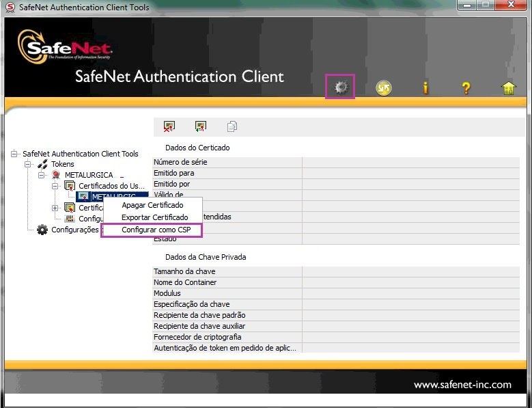This screenshot has height=408, width=532.
Task: Select highlighted METALURGIC certificate in tree
Action: (x=114, y=197)
